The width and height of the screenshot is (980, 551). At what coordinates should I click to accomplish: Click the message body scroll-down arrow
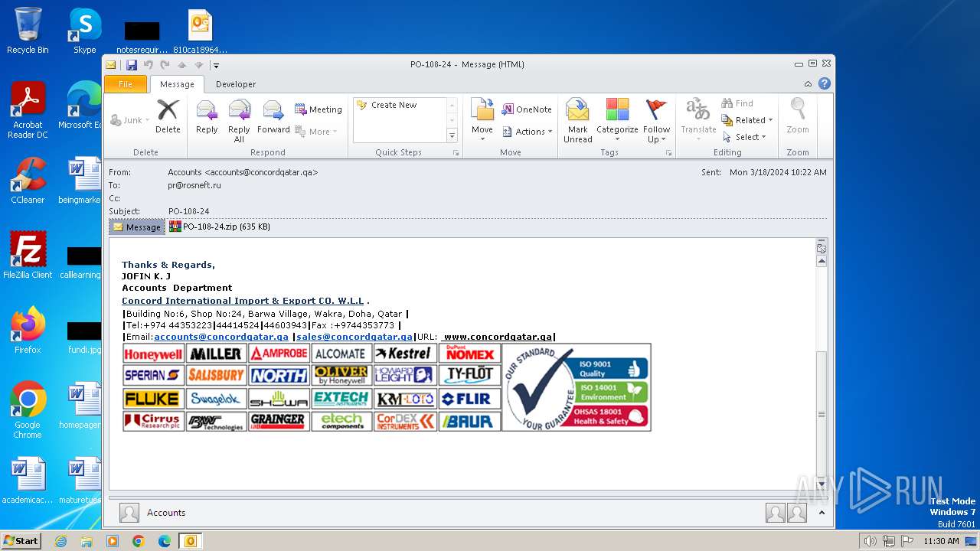coord(822,484)
